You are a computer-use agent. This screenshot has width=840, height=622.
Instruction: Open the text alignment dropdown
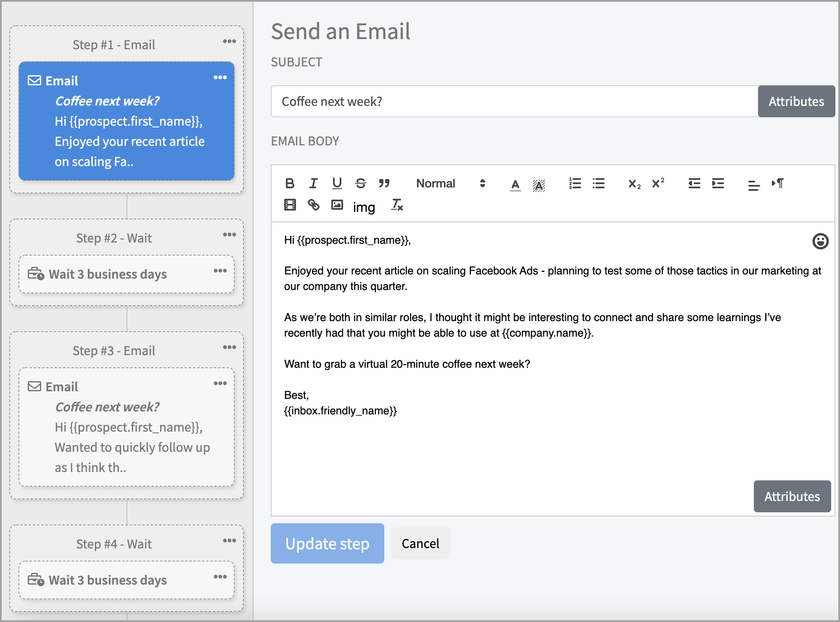click(754, 185)
